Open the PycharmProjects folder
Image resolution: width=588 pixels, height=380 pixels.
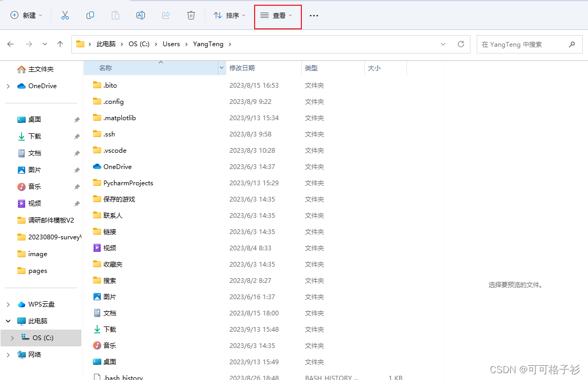128,183
